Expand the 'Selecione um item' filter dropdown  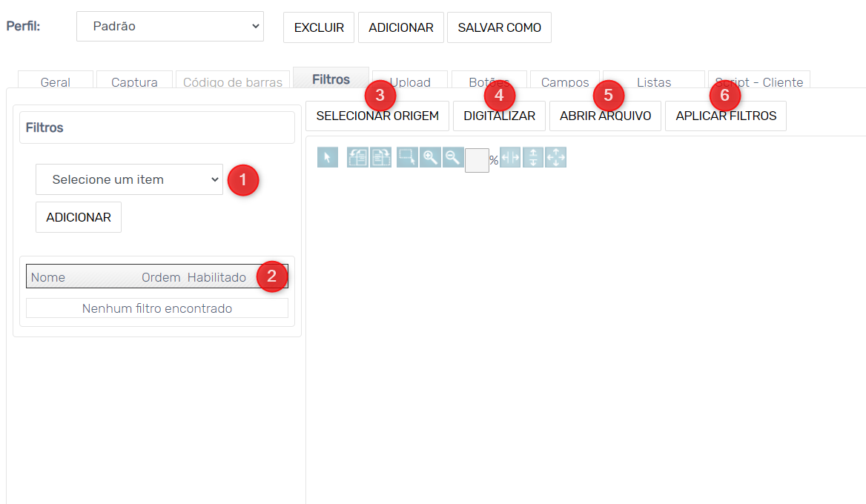(129, 179)
